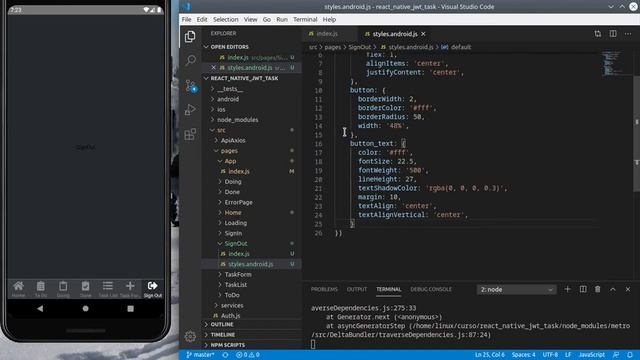Tap Android back button in emulator
This screenshot has width=640, height=360.
point(40,309)
